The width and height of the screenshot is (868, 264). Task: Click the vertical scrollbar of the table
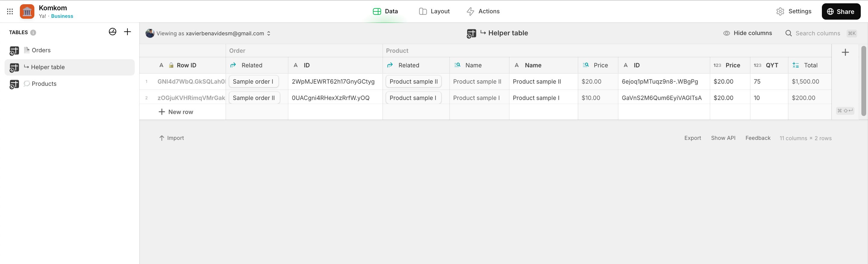863,81
